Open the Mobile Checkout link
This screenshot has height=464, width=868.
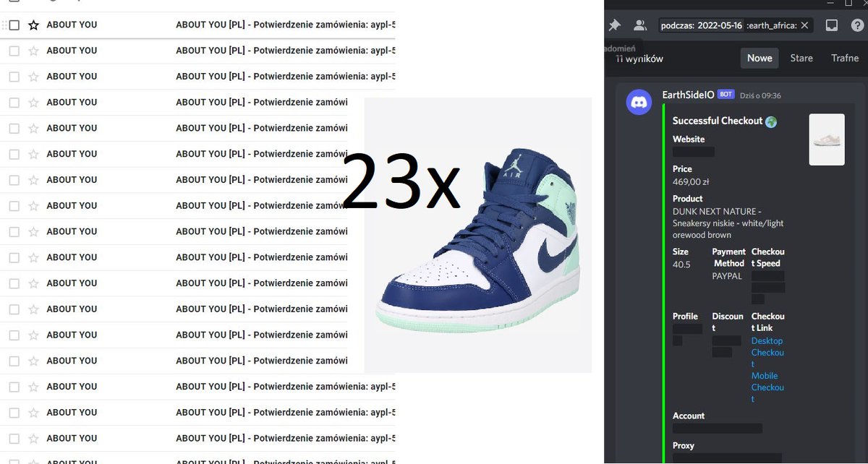(767, 387)
